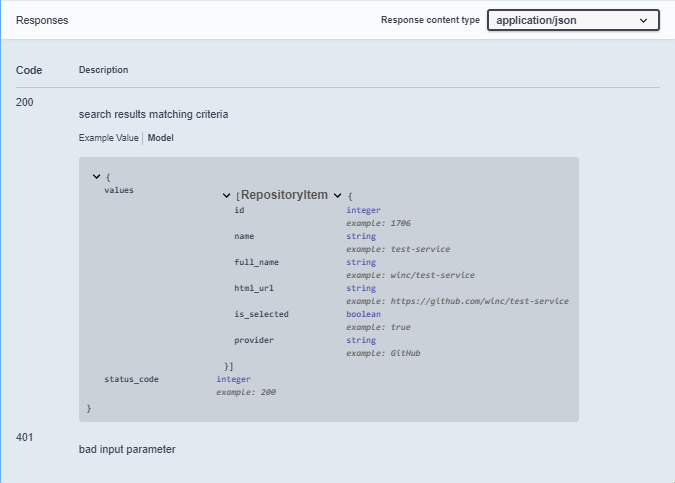Viewport: 675px width, 483px height.
Task: Click the 200 response code
Action: pos(25,102)
